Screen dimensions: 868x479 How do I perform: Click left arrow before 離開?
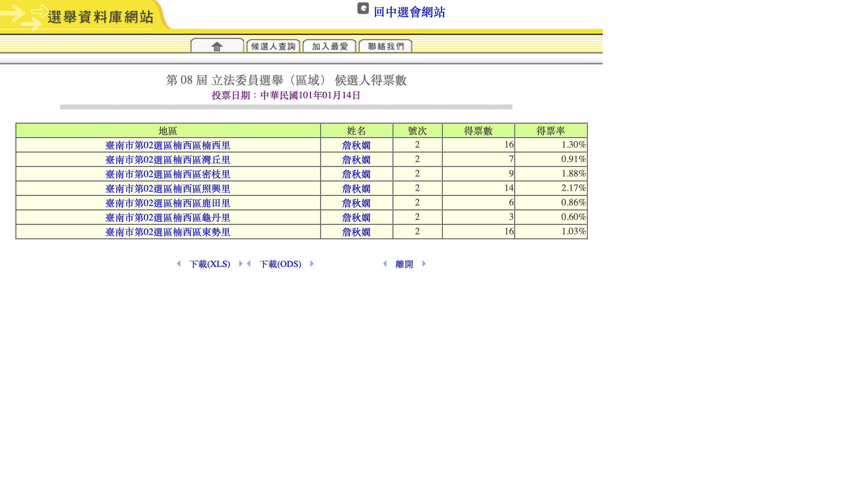[x=385, y=264]
